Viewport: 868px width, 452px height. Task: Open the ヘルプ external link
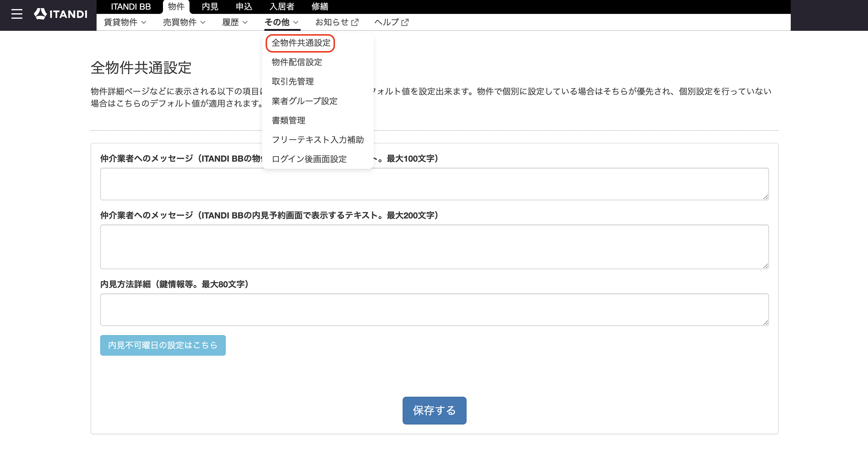391,22
